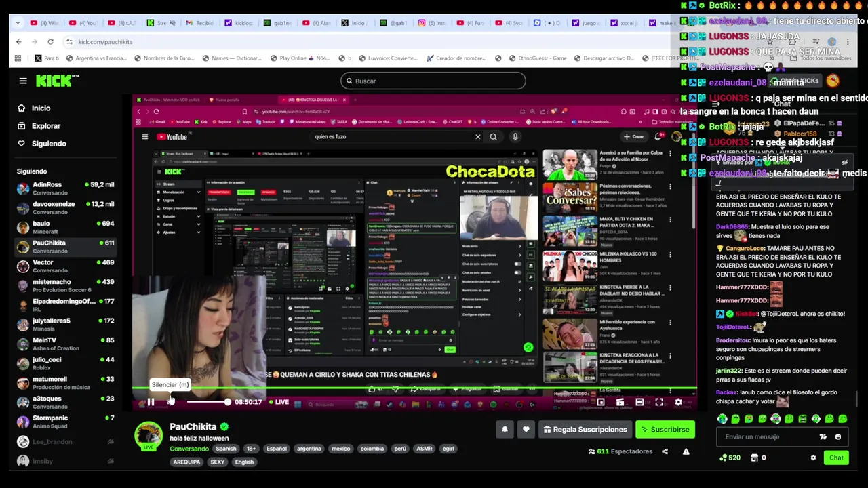Toggle theater mode on player
This screenshot has width=868, height=488.
point(639,402)
